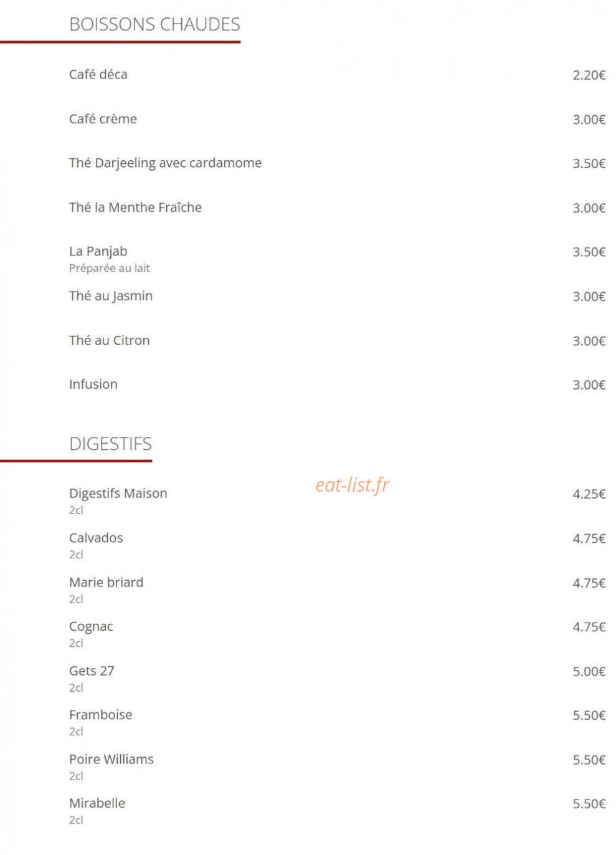The height and width of the screenshot is (855, 616).
Task: Open the eat-list.fr watermark link
Action: (x=352, y=485)
